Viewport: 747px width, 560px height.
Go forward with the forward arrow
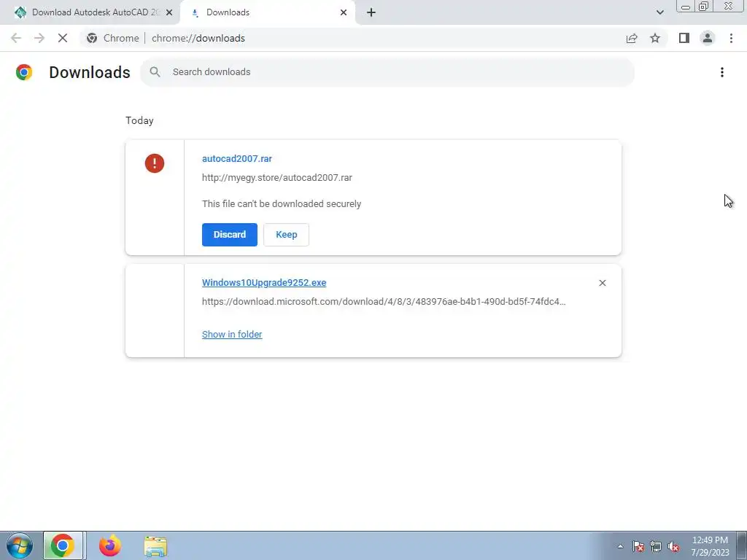(x=39, y=38)
